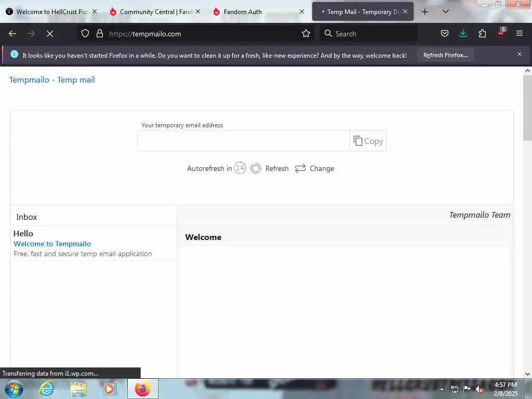The width and height of the screenshot is (532, 399).
Task: Open Windows Explorer folder taskbar icon
Action: (78, 389)
